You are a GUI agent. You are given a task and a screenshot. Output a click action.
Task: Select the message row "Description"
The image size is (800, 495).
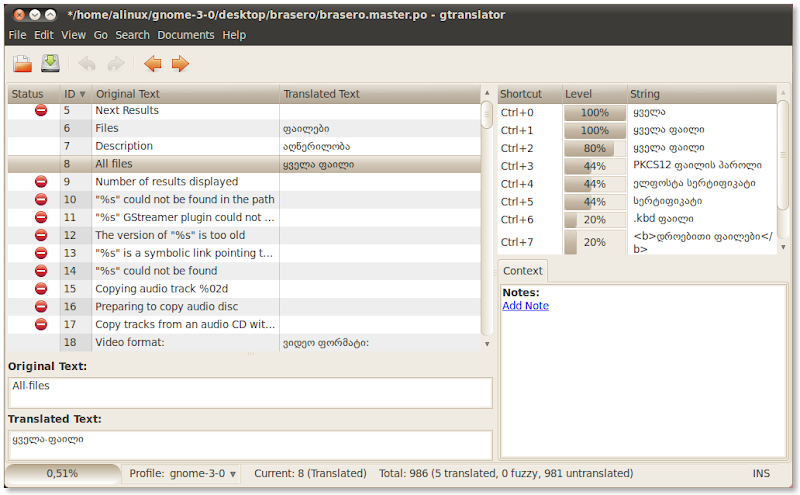coord(244,146)
